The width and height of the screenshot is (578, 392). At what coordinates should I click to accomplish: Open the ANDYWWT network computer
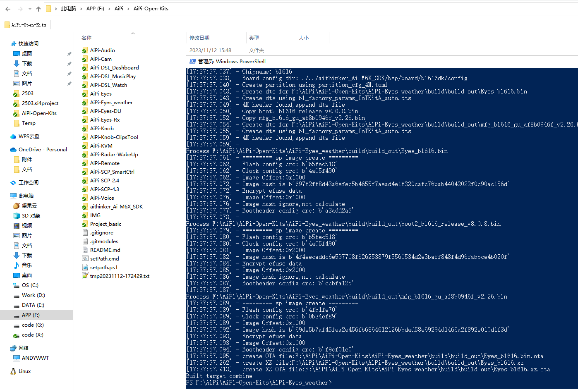pyautogui.click(x=31, y=358)
